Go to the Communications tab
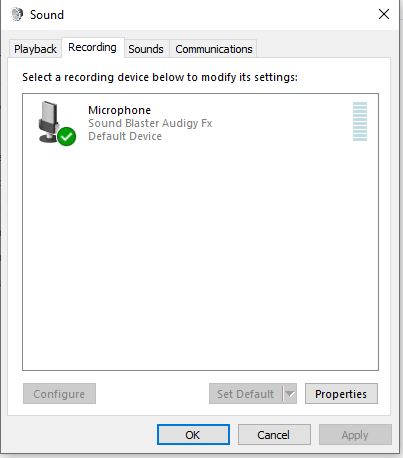Screen dimensions: 403x458 [x=214, y=49]
